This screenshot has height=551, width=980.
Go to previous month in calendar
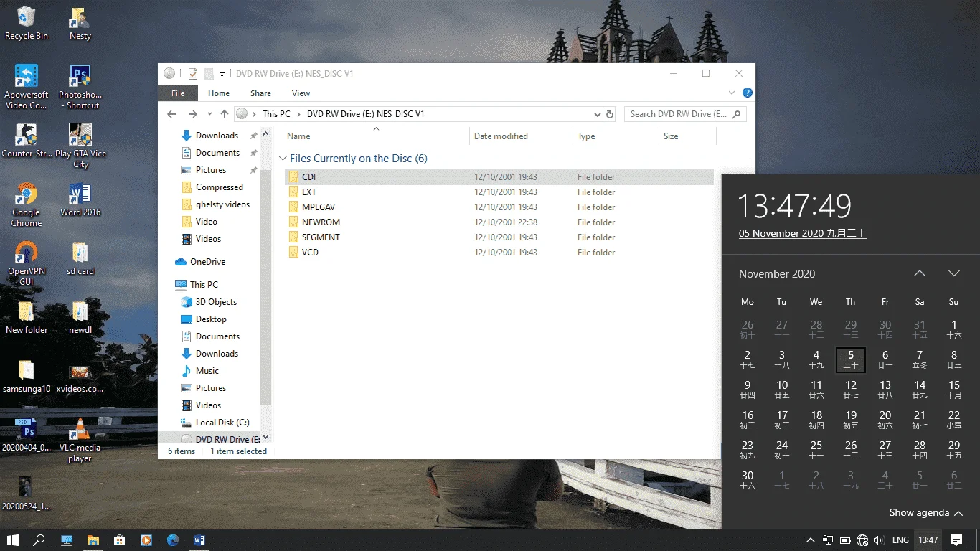pyautogui.click(x=920, y=273)
